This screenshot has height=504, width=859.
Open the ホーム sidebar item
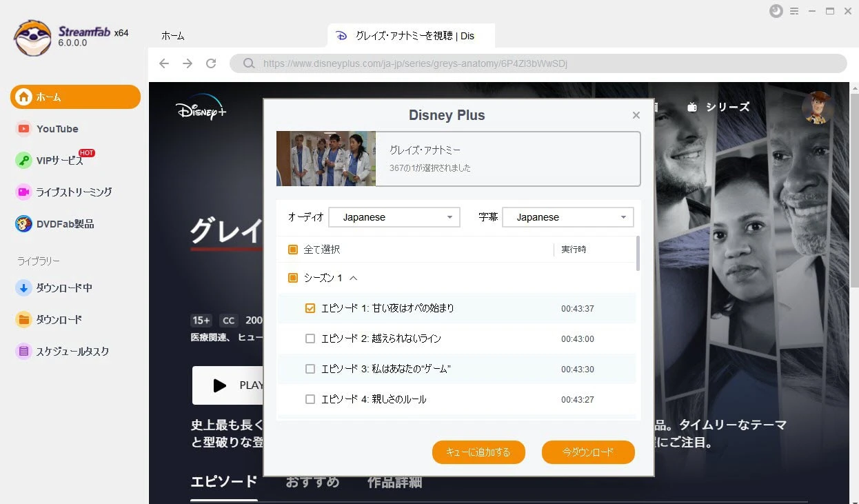(x=75, y=97)
